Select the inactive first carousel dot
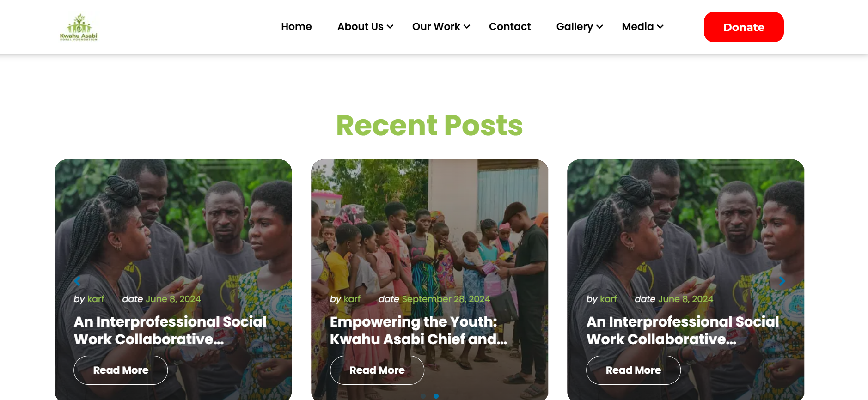The height and width of the screenshot is (400, 868). pyautogui.click(x=423, y=396)
